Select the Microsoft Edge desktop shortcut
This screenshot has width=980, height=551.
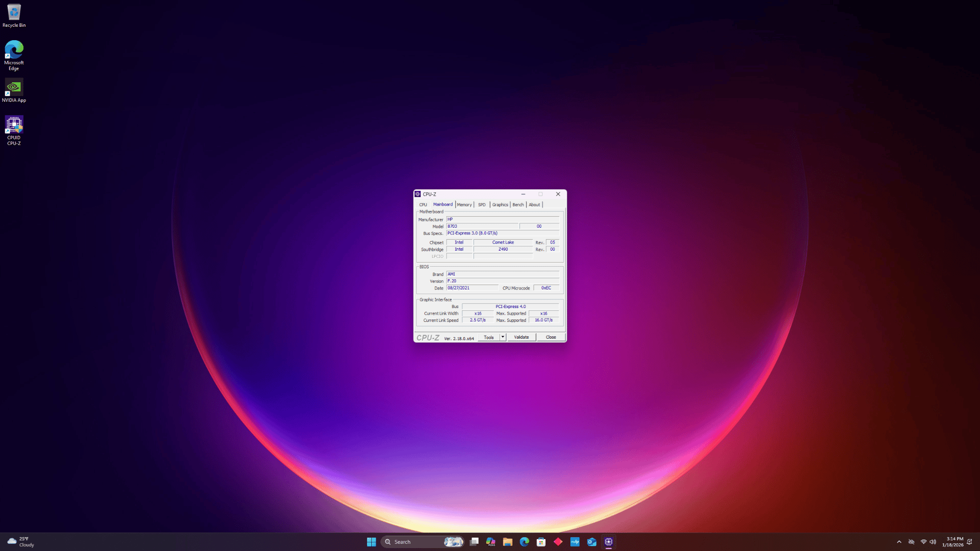[x=14, y=55]
